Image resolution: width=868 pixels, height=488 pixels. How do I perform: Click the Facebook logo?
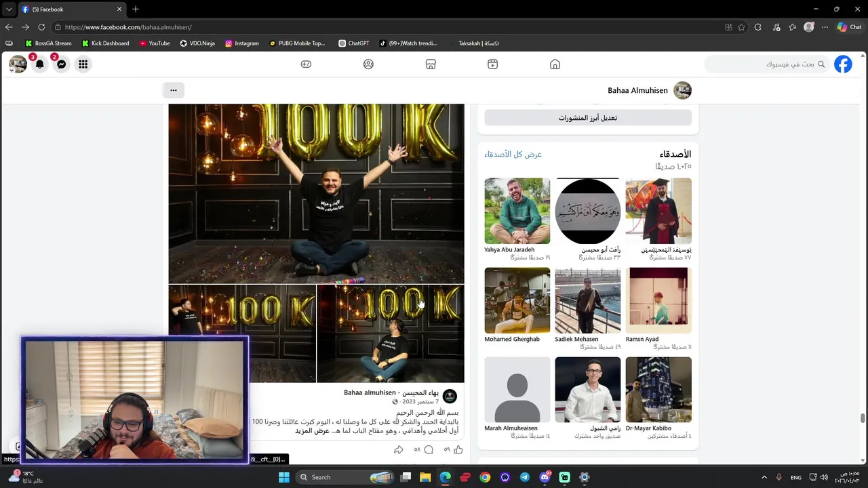pos(843,64)
